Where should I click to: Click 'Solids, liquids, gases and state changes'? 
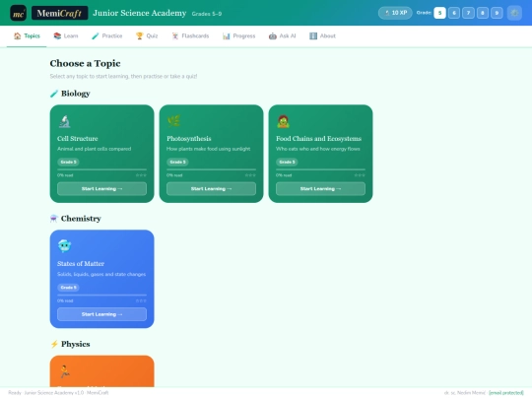point(101,274)
